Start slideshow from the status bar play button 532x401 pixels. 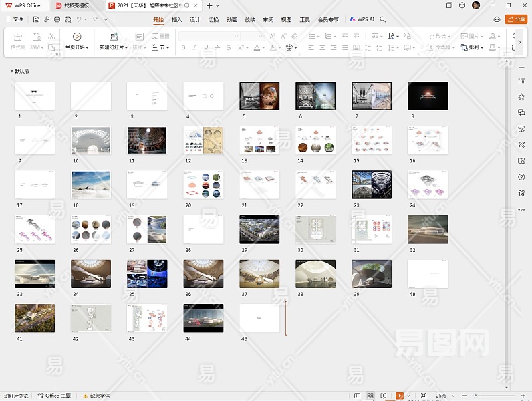pos(400,396)
